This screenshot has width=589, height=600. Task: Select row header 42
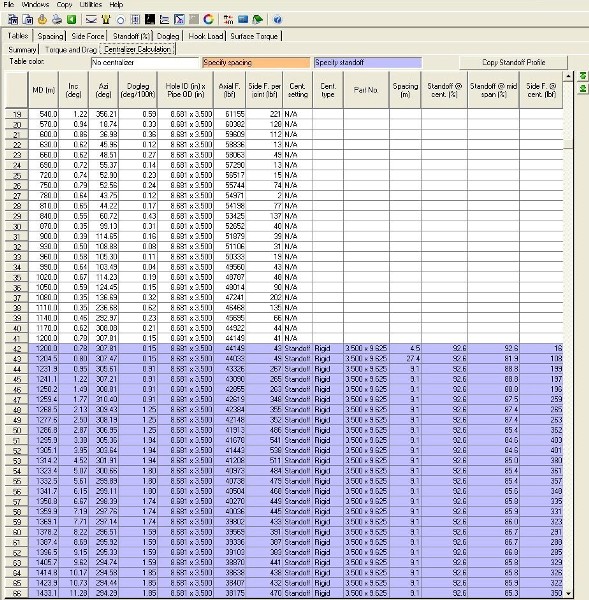16,349
